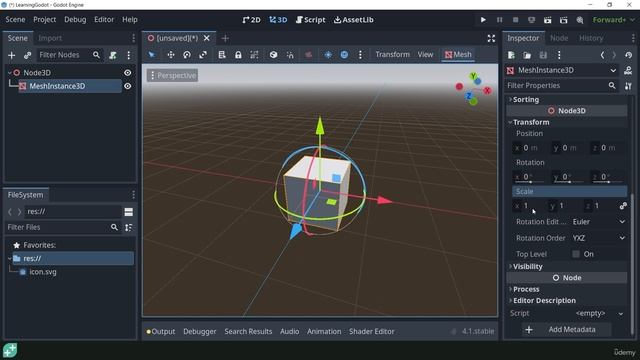Image resolution: width=640 pixels, height=360 pixels.
Task: Toggle visibility of Node3D
Action: click(128, 73)
